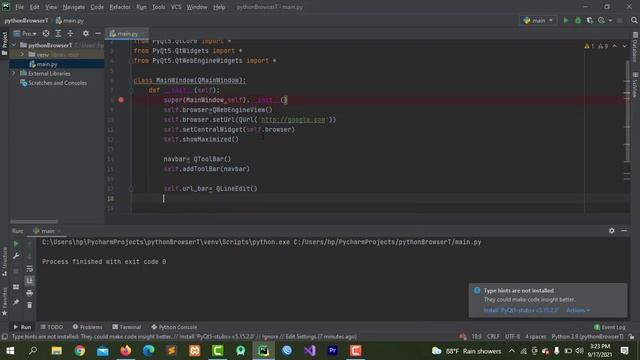640x360 pixels.
Task: Pin the Run tab with pin icon
Action: click(x=16, y=302)
